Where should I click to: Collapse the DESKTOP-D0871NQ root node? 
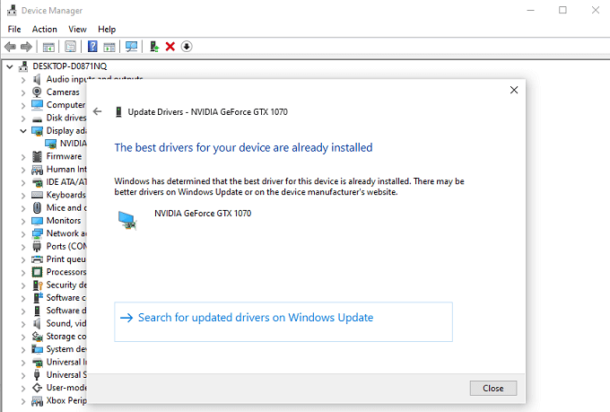pos(10,67)
